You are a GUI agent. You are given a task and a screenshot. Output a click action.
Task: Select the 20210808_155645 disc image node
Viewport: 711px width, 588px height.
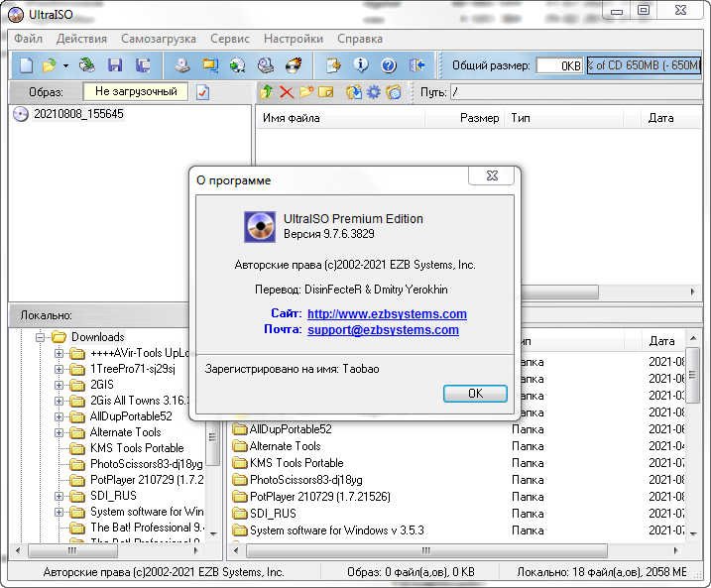78,114
